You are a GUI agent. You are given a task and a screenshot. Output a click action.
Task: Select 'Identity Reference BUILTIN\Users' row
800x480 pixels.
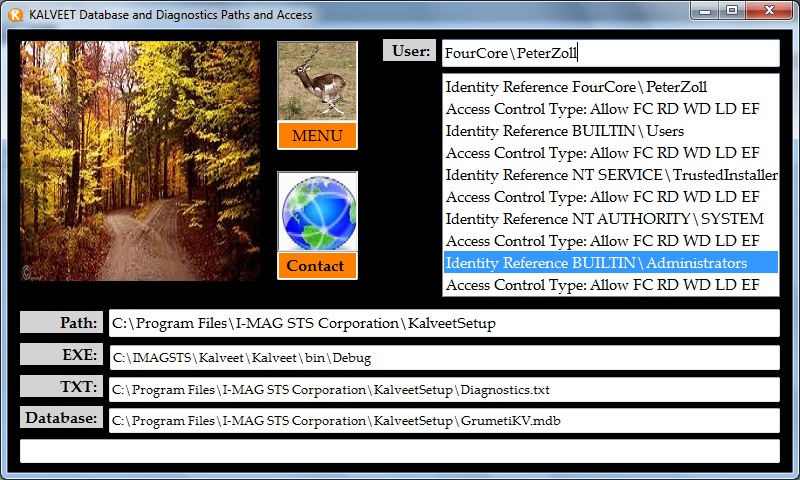pos(610,131)
